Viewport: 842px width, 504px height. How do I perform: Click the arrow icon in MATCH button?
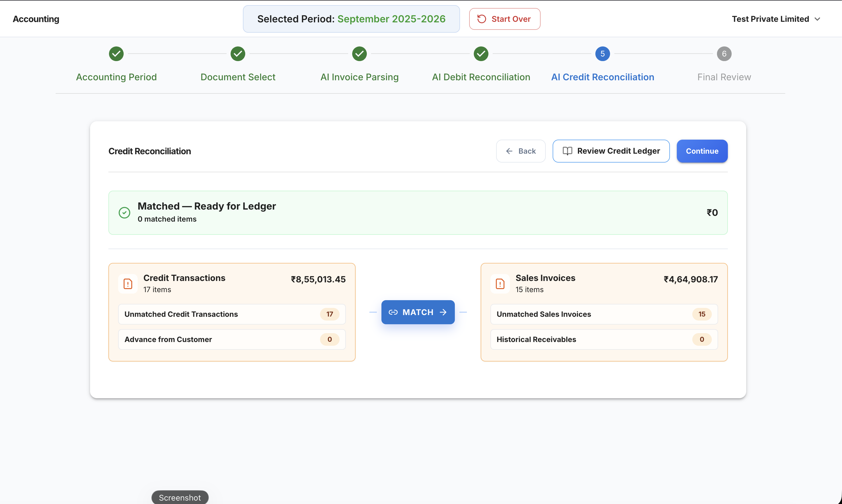(443, 312)
